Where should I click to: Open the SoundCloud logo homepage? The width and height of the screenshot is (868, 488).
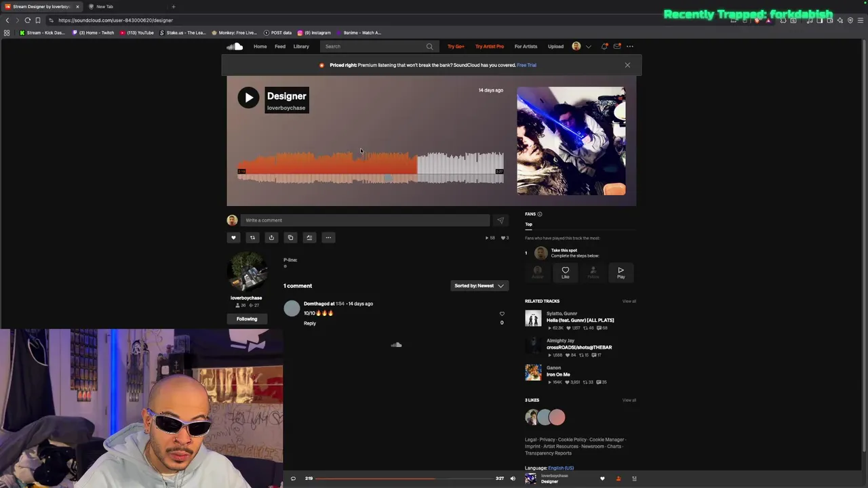(x=235, y=46)
